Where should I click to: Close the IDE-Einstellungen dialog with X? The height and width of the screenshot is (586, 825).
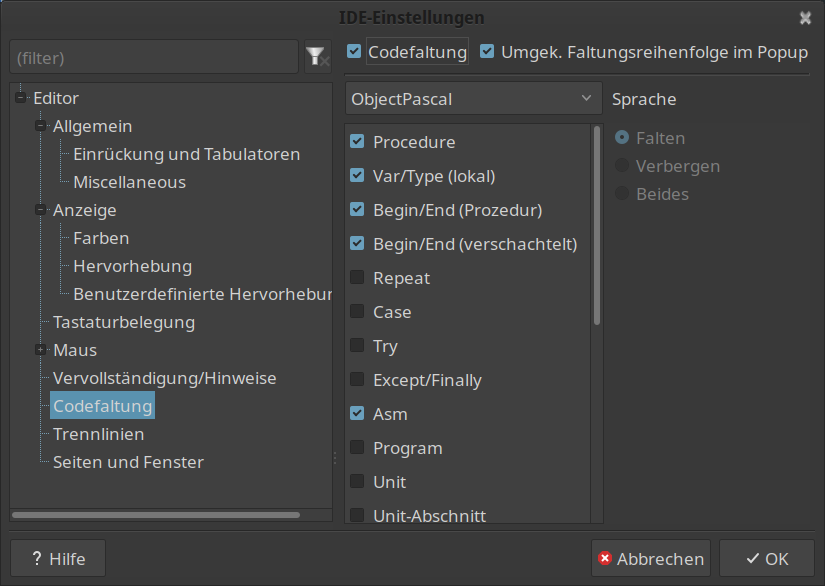coord(805,18)
